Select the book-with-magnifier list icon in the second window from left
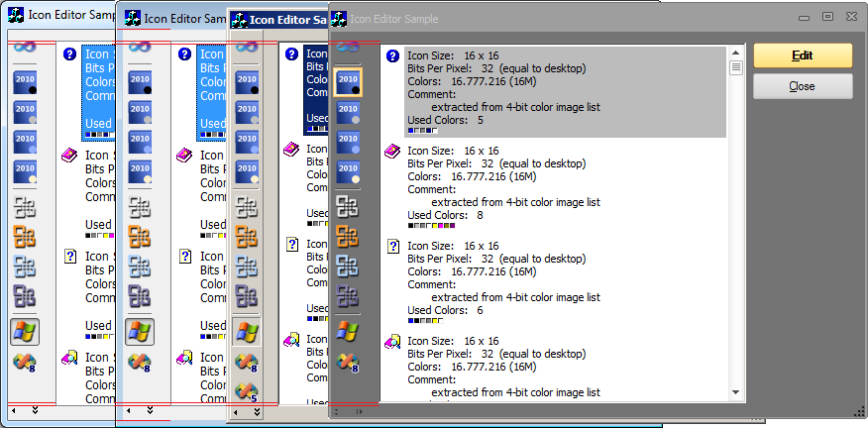 point(184,357)
